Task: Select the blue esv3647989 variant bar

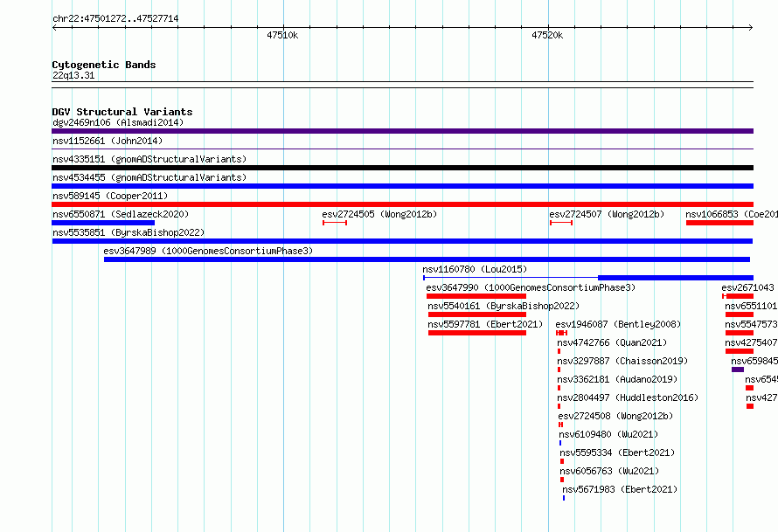Action: click(427, 259)
